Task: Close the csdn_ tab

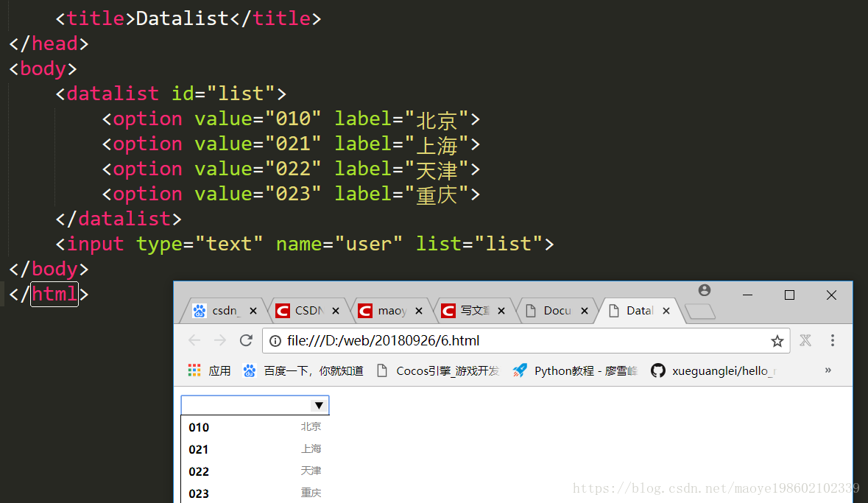Action: point(253,311)
